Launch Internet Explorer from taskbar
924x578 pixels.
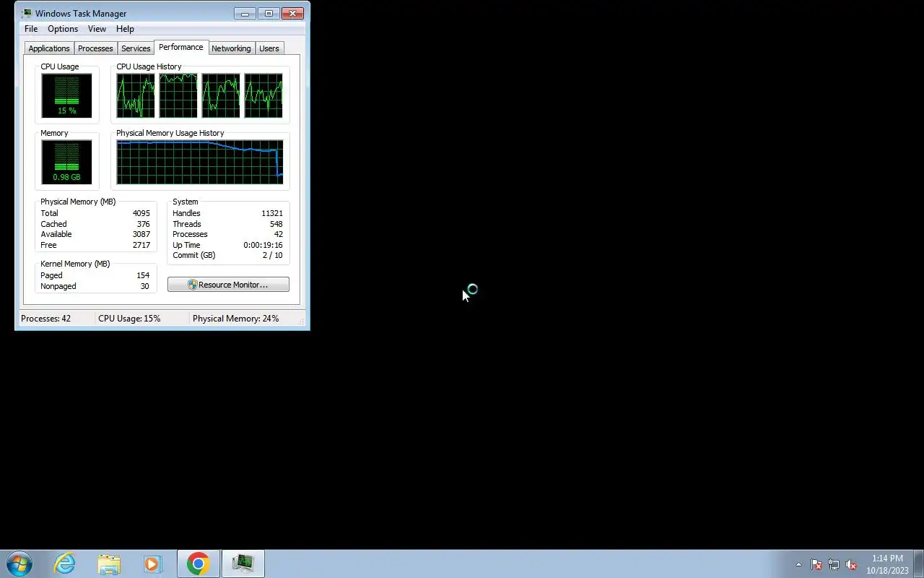click(x=65, y=564)
